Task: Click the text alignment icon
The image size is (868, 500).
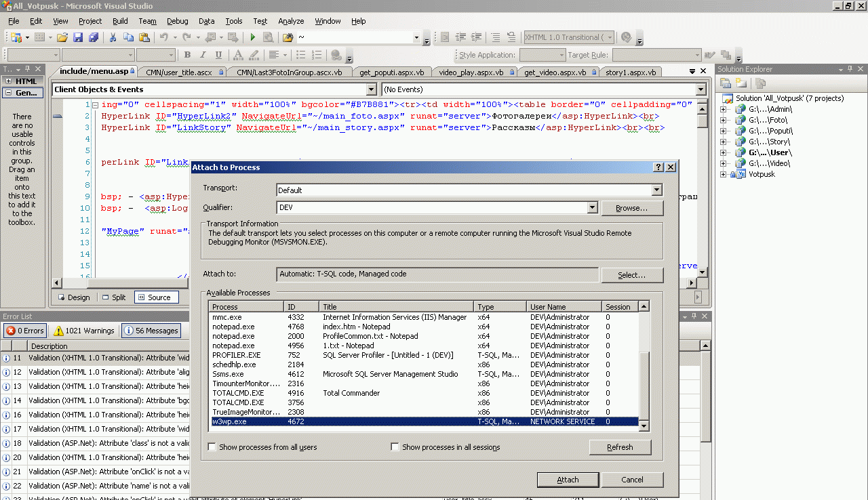Action: (274, 55)
